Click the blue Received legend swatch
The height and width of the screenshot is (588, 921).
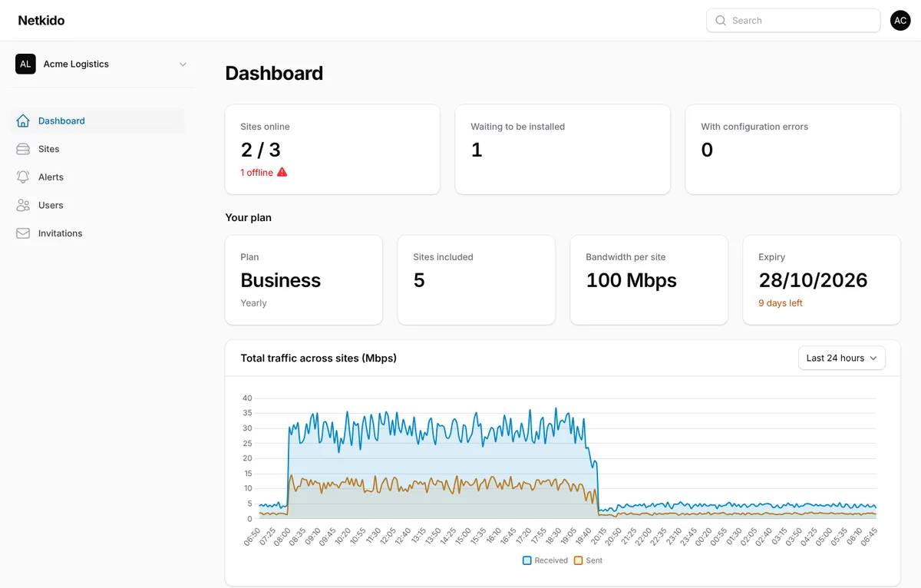(x=527, y=560)
